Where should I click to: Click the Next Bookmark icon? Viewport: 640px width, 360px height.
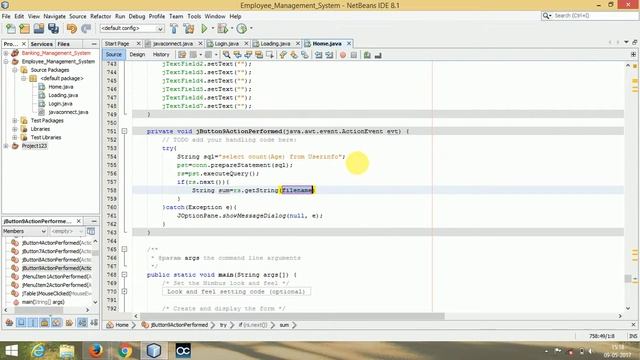click(294, 55)
